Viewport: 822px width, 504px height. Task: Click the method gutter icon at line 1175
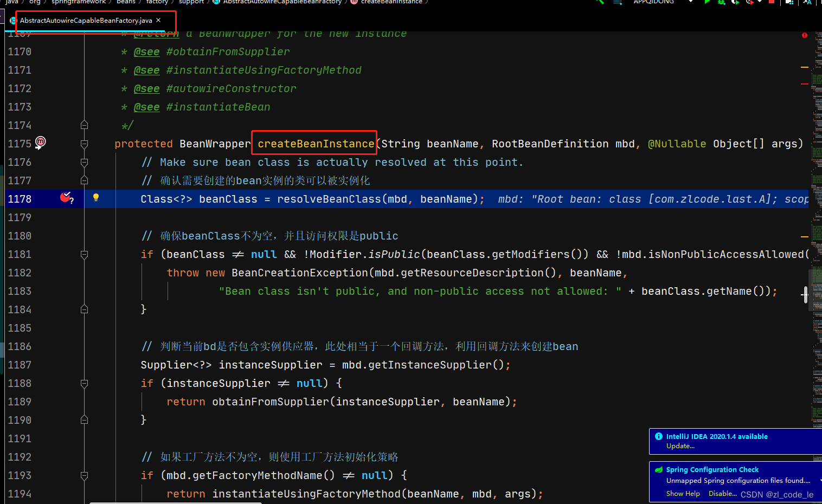(x=41, y=142)
